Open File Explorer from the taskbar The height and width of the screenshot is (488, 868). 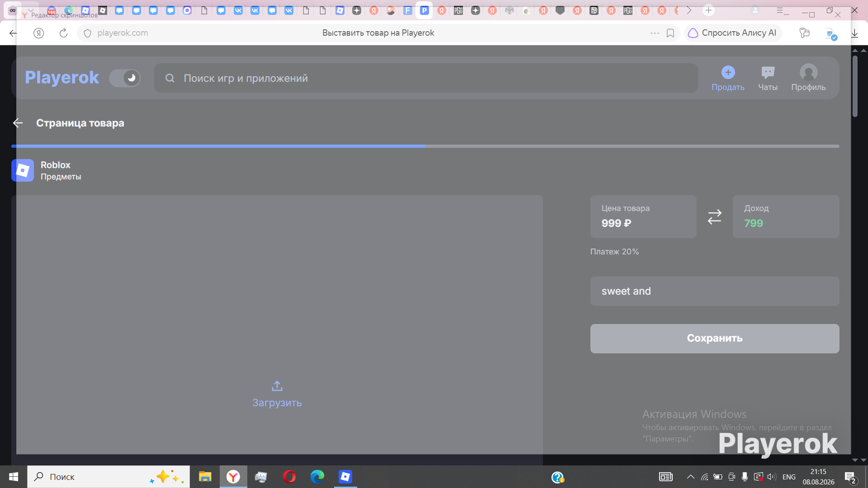point(205,477)
